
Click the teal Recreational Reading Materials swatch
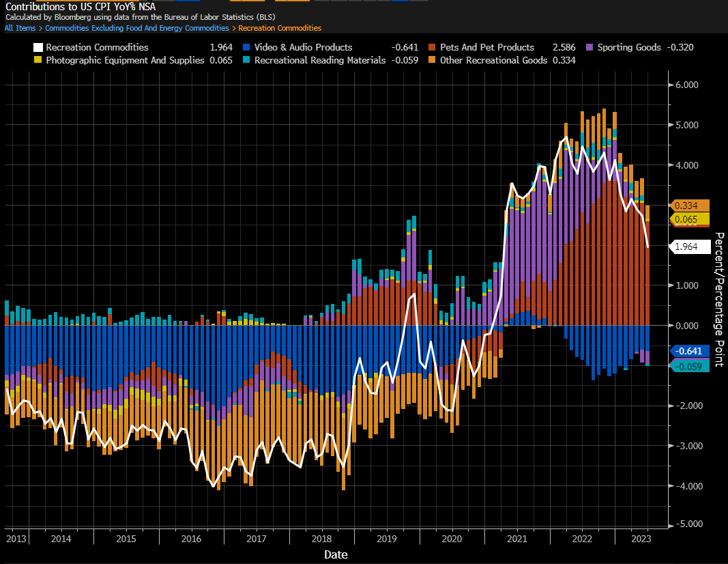click(246, 60)
